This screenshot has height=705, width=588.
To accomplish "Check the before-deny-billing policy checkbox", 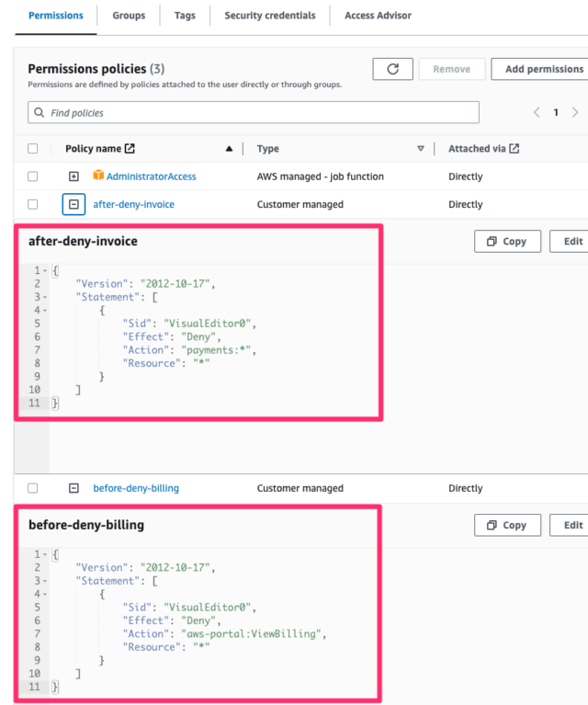I will (33, 488).
